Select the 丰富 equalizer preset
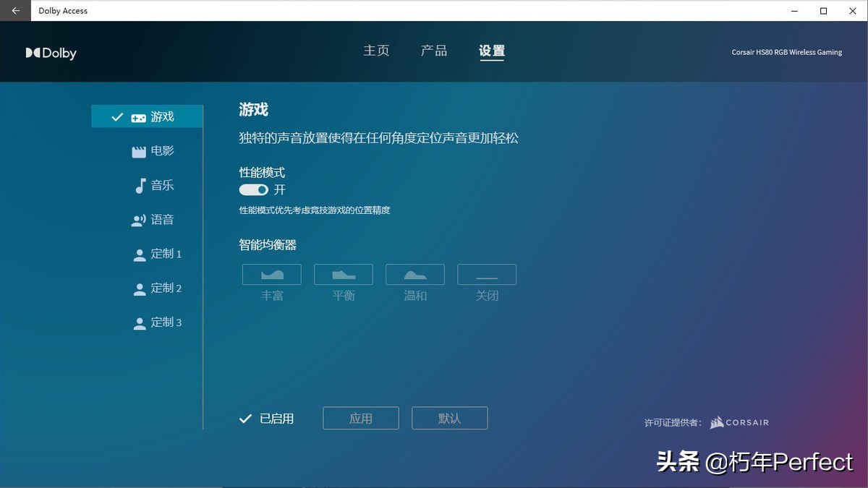 pyautogui.click(x=271, y=274)
